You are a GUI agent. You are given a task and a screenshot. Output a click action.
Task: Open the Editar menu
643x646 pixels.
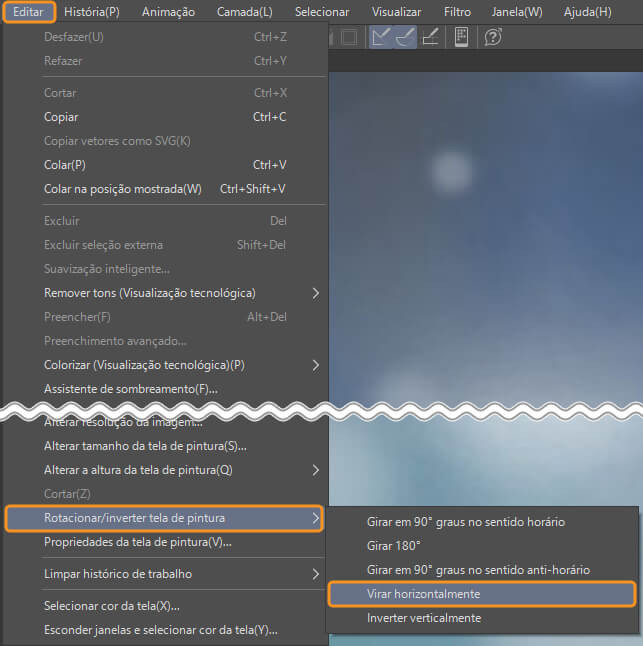[27, 12]
